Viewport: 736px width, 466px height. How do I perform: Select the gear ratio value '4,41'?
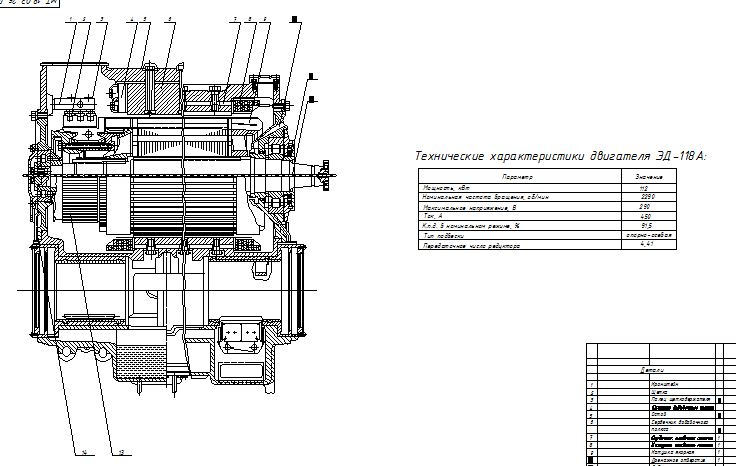(646, 244)
